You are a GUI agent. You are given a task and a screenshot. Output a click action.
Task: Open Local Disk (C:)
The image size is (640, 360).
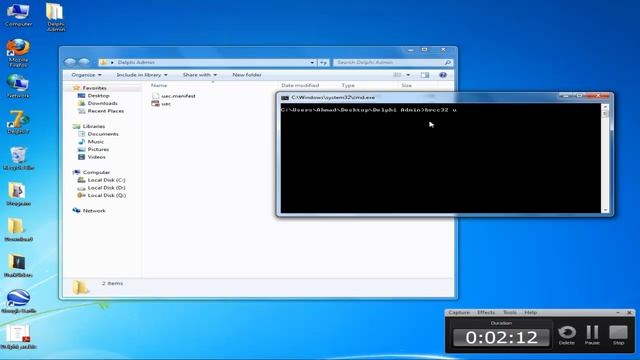[106, 180]
